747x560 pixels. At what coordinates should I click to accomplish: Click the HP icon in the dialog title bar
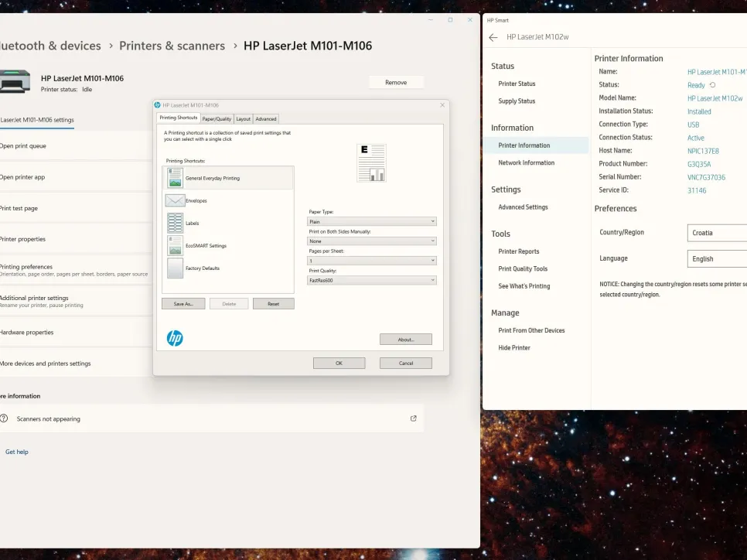pyautogui.click(x=157, y=105)
